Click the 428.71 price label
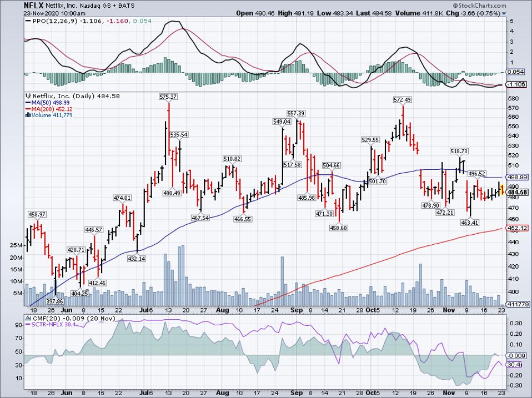The height and width of the screenshot is (398, 532). coord(76,250)
